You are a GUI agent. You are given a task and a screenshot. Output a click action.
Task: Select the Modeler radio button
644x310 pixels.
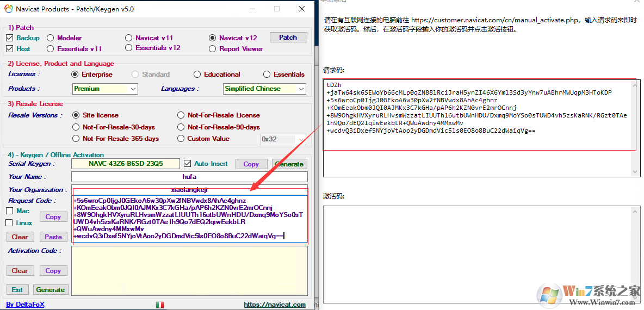pyautogui.click(x=50, y=38)
